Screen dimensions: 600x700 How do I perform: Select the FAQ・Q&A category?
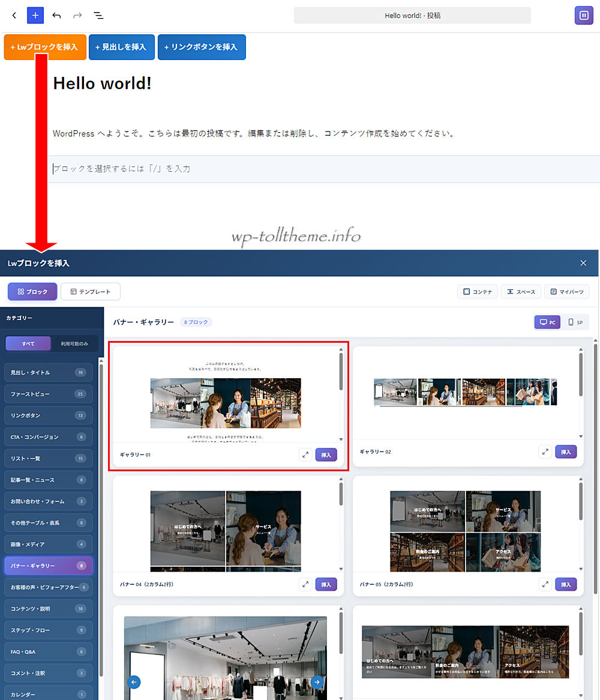49,652
